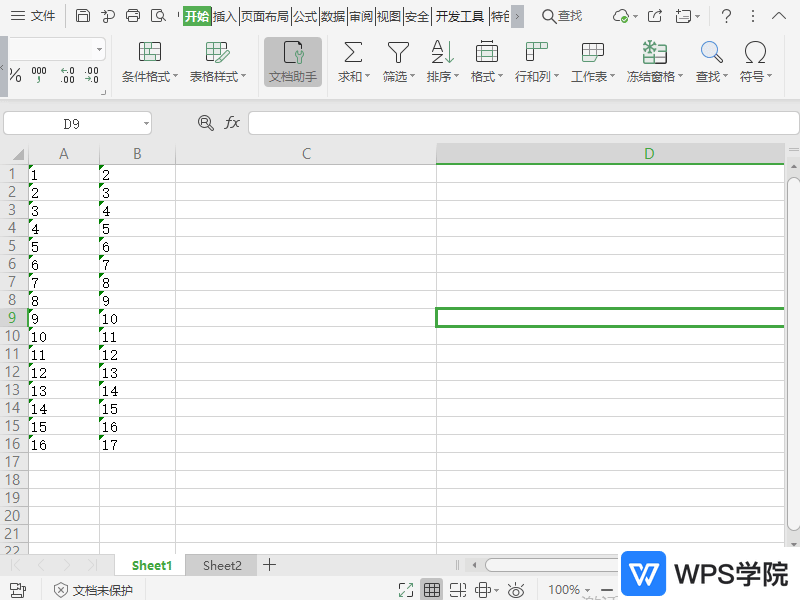Switch to normal grid view in status bar
Screen dimensions: 800x600
pos(432,590)
